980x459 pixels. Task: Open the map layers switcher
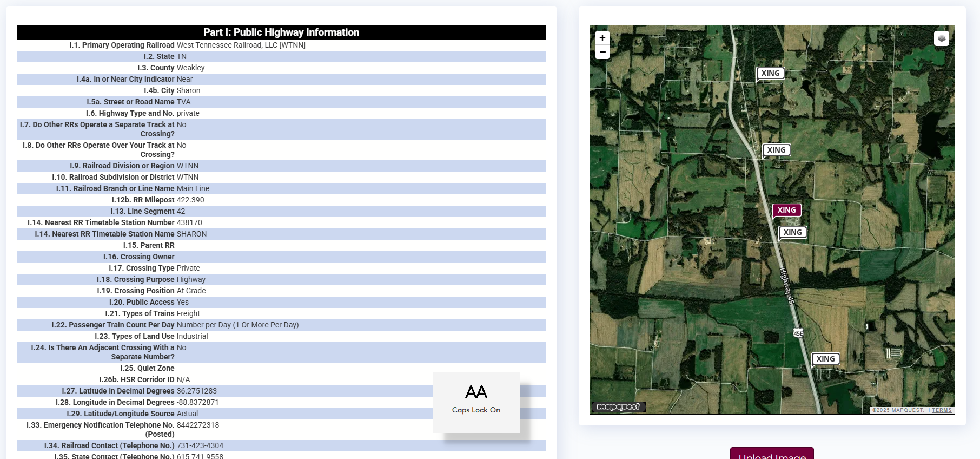(x=941, y=38)
